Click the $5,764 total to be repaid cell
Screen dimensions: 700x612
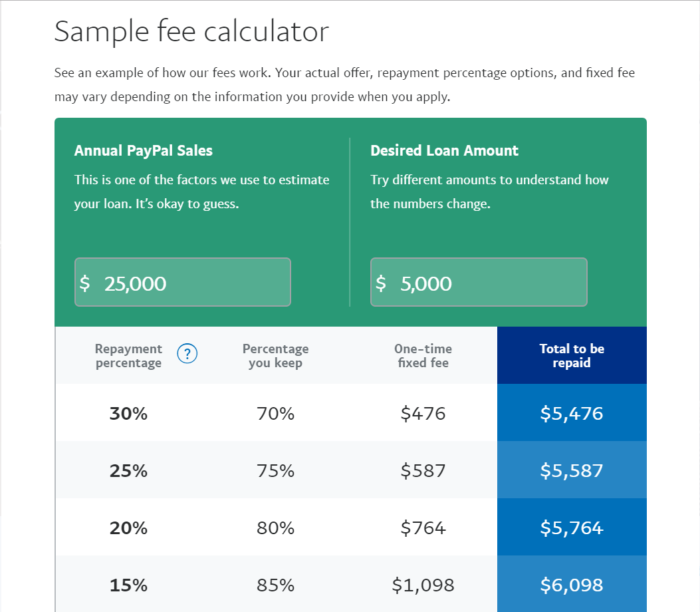[x=572, y=528]
